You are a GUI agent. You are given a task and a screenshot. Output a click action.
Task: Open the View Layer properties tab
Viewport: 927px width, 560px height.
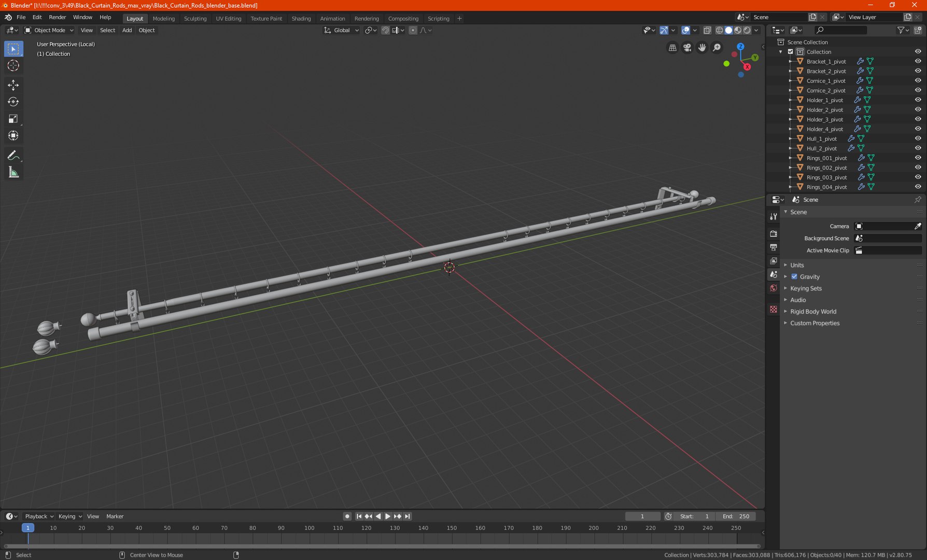774,261
